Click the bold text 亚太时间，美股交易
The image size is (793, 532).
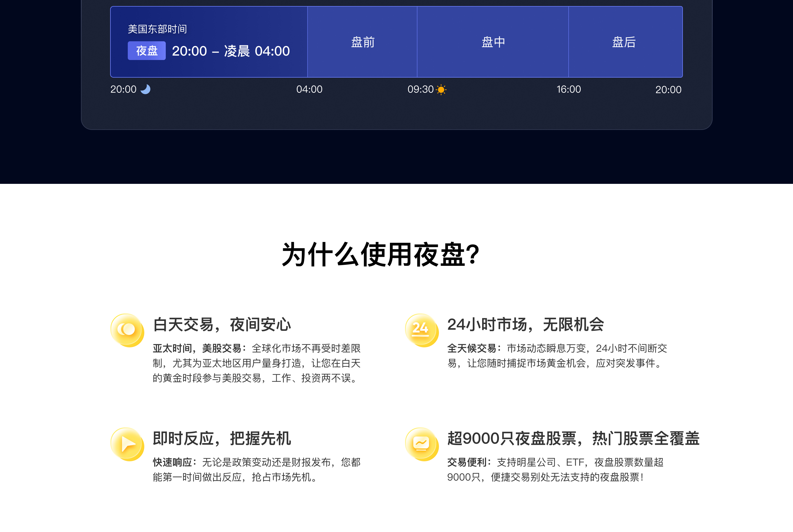click(197, 348)
